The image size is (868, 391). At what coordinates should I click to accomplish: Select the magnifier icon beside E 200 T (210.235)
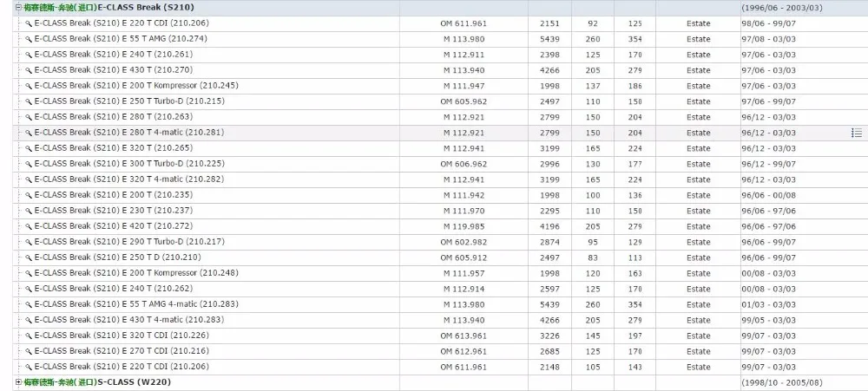coord(29,195)
